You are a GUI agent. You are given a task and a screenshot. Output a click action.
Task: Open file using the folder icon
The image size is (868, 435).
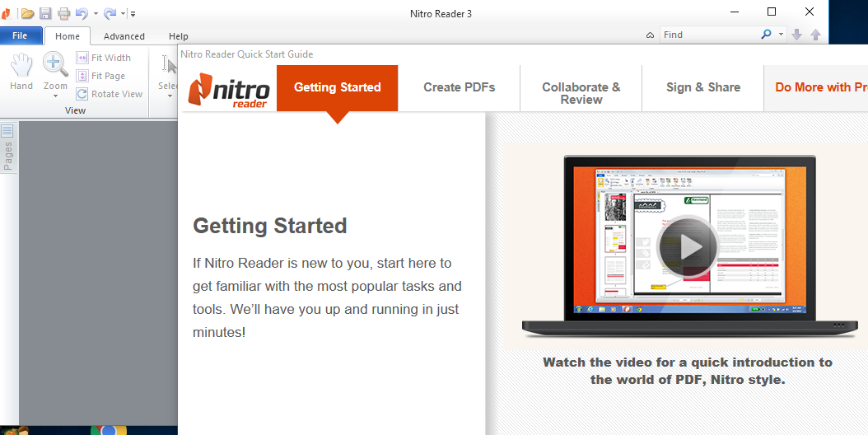[28, 13]
